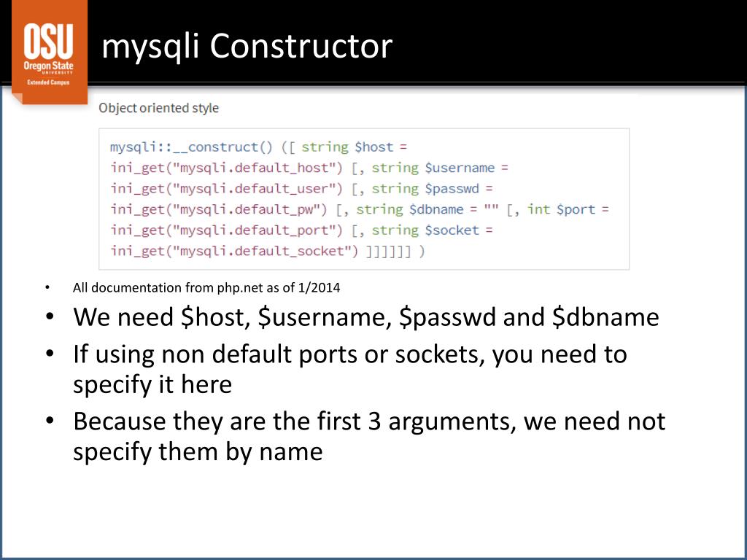747x560 pixels.
Task: Click the php.net documentation note text
Action: (206, 287)
